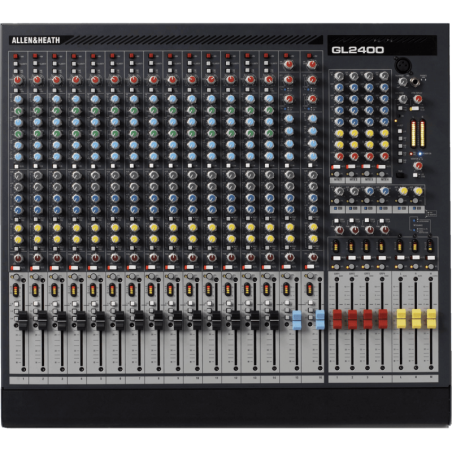
Task: Click the channel 1 LED meter above fader
Action: [x=16, y=290]
